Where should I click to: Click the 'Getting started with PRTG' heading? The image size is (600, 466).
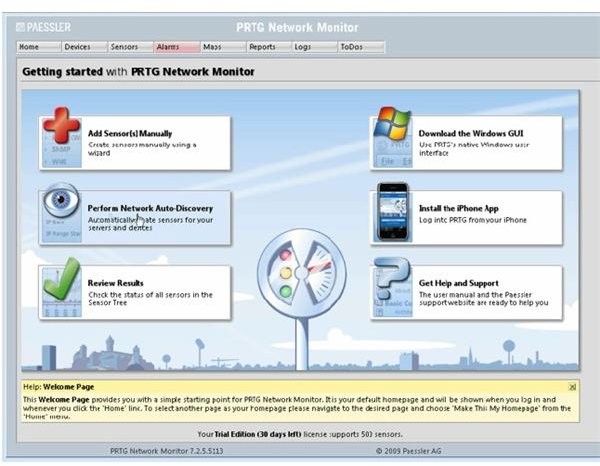coord(138,72)
